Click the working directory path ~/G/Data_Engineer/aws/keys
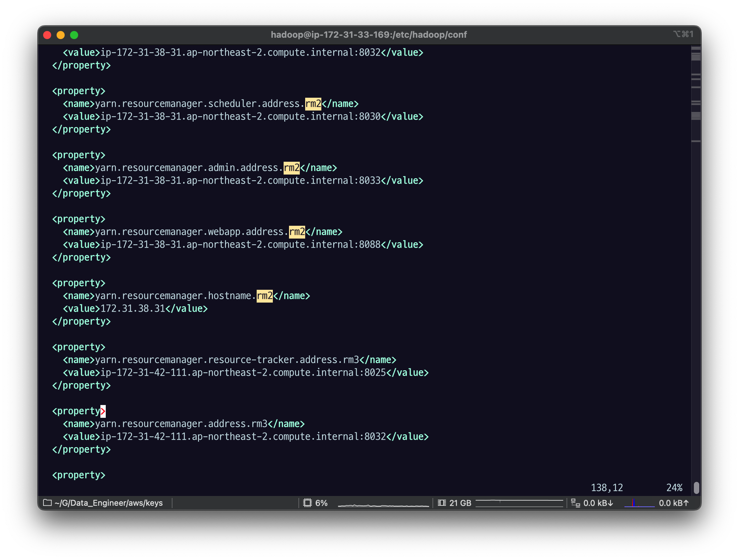The width and height of the screenshot is (739, 560). tap(108, 503)
